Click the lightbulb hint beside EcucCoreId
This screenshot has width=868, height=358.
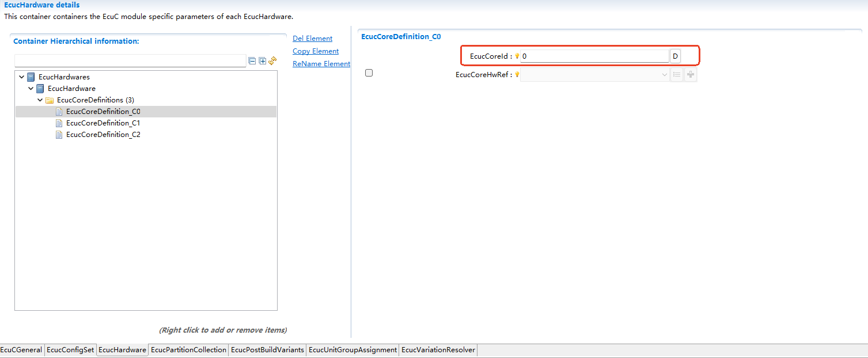click(517, 56)
